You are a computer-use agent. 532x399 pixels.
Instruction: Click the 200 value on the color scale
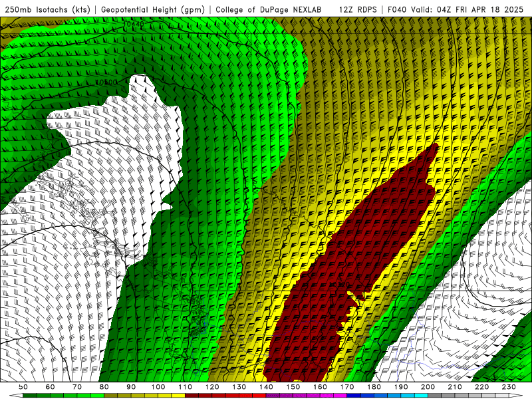click(x=428, y=387)
